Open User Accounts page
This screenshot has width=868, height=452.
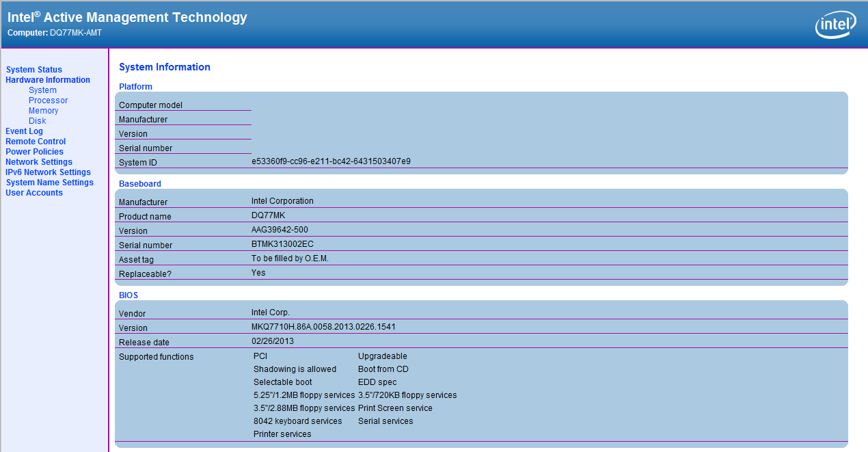pyautogui.click(x=34, y=193)
